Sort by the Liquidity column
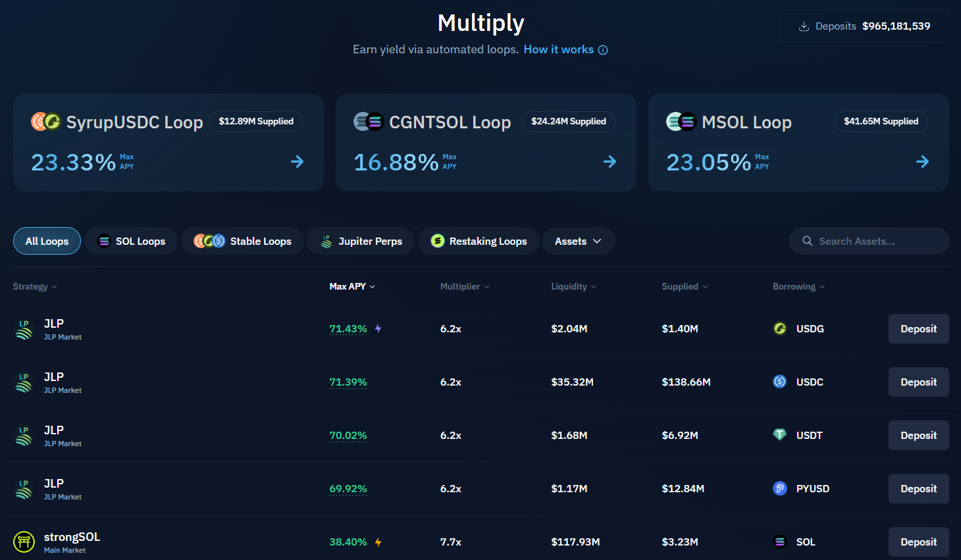961x560 pixels. coord(573,287)
